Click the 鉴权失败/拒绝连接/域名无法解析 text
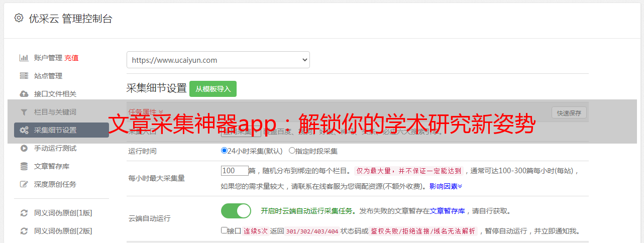The image size is (644, 243). 423,231
